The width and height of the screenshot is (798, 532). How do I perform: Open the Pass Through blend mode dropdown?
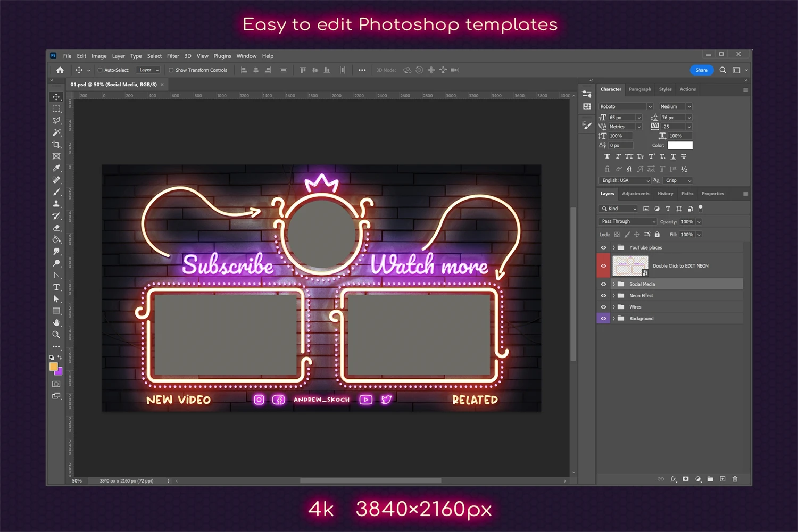628,222
